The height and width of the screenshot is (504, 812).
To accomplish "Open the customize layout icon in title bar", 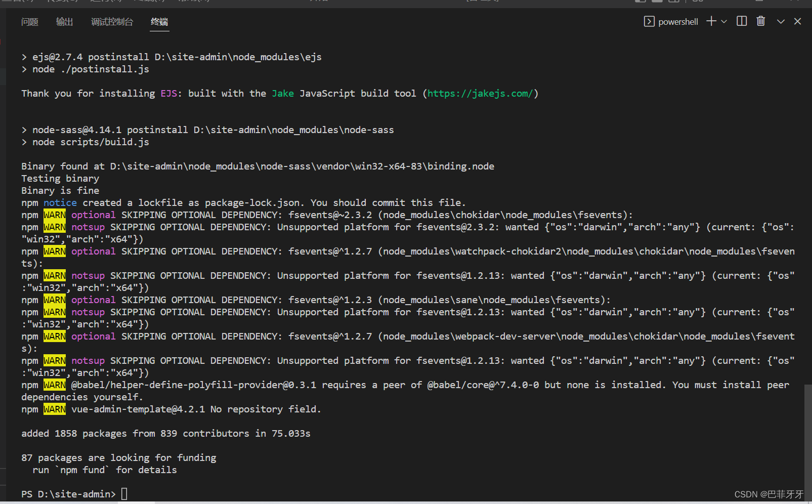I will pos(697,2).
